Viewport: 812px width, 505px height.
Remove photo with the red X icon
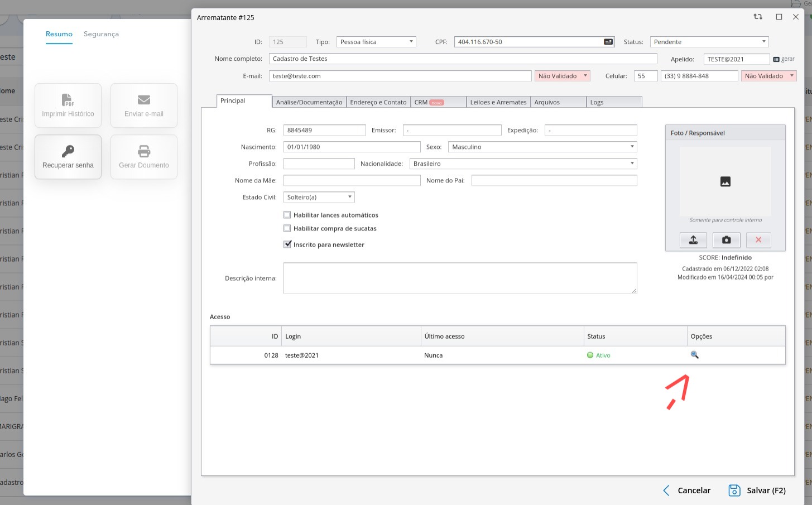tap(758, 240)
